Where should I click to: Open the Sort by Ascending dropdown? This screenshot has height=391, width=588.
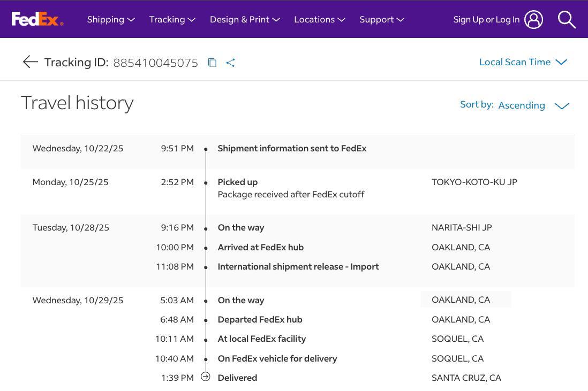pos(521,105)
